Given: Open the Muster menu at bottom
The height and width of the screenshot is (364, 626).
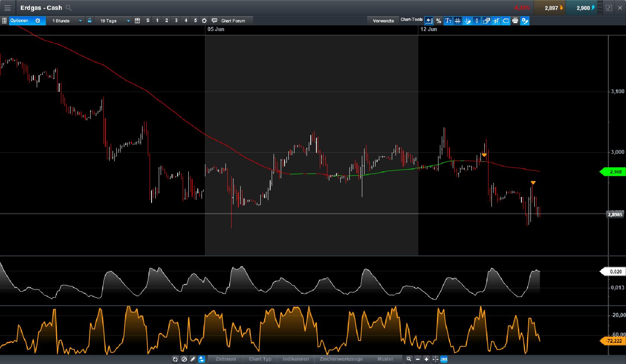Looking at the screenshot, I should click(385, 359).
